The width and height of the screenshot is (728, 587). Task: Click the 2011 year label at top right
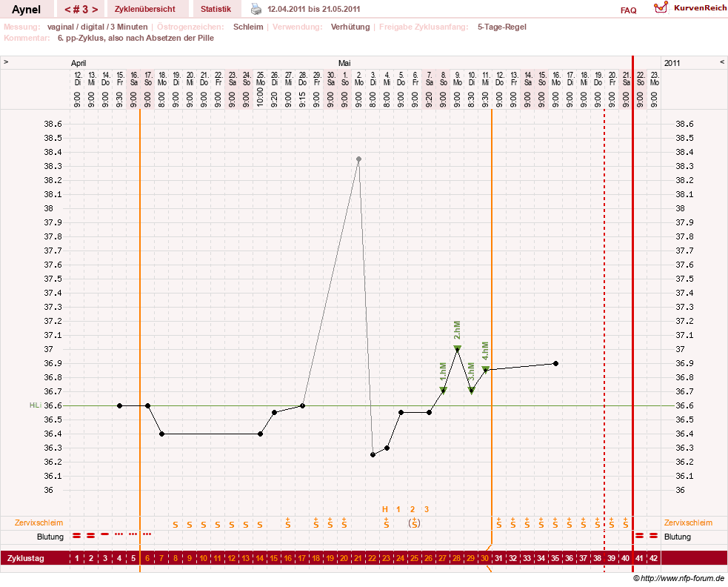pos(672,63)
